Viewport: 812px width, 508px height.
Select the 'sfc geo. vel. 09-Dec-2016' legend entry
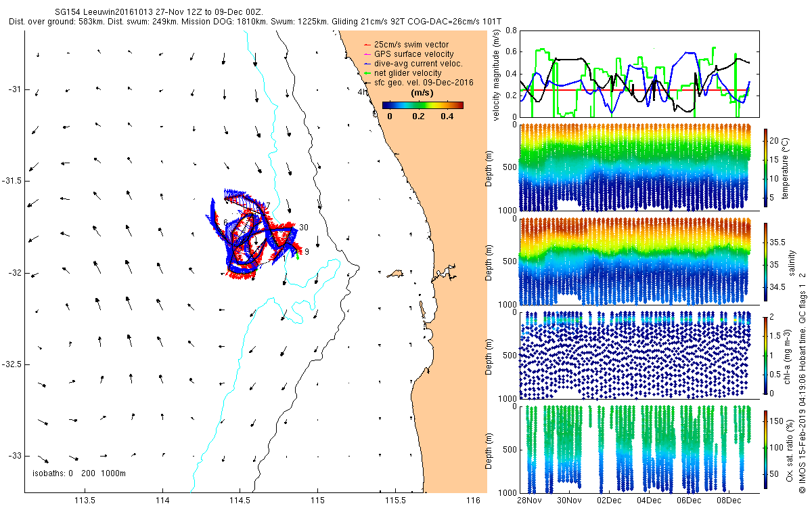(x=418, y=82)
